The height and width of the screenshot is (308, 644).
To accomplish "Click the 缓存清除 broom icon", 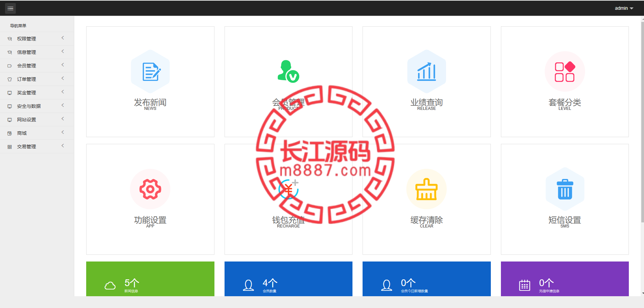I will (x=427, y=189).
